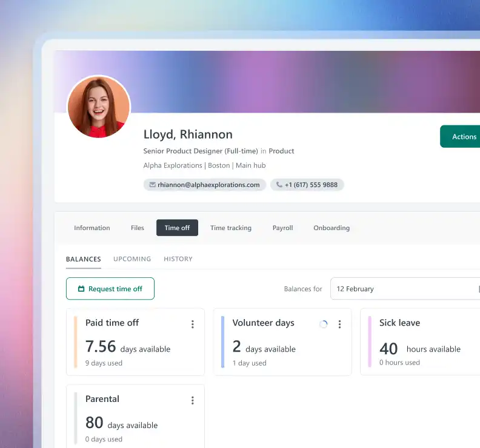Open the Files tab

pos(137,228)
